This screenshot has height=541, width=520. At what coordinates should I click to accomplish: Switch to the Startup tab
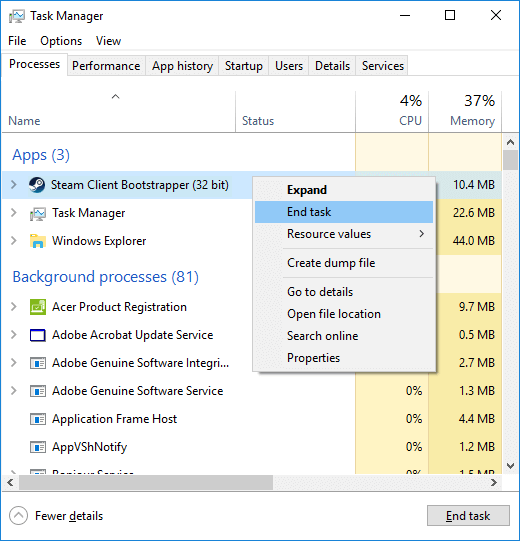point(244,66)
